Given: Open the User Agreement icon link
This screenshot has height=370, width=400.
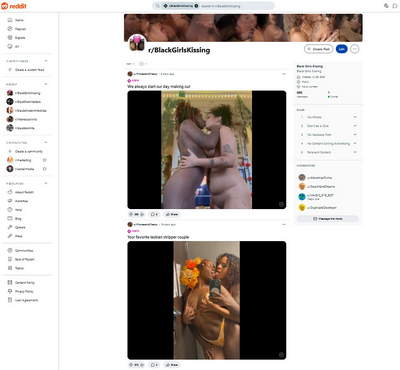Looking at the screenshot, I should click(x=10, y=300).
